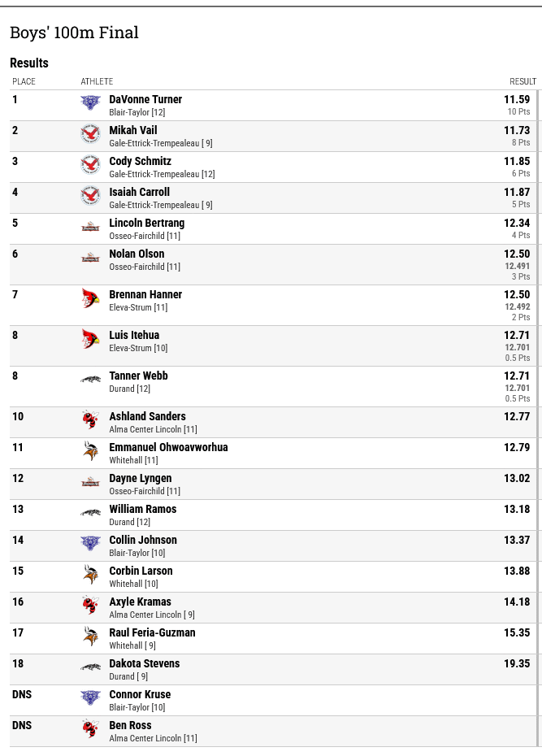Click Osseo-Fairchild logo beside Lincoln Bertrang
The image size is (542, 756).
[90, 227]
